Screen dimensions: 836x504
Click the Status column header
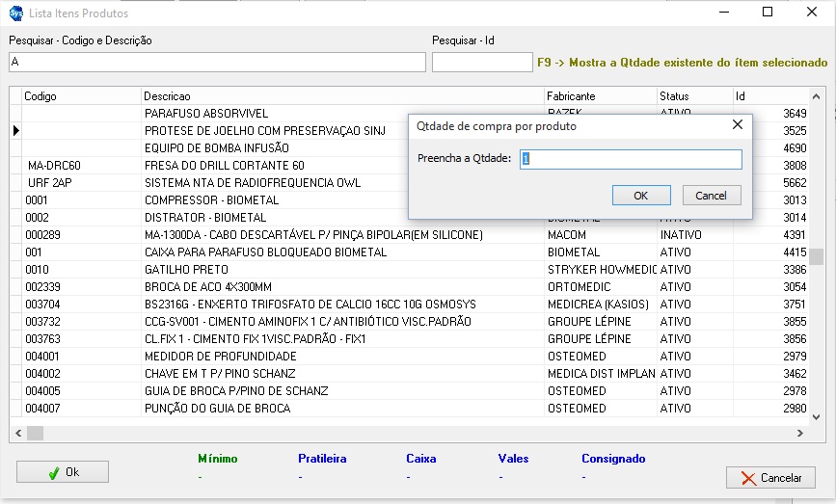point(692,96)
